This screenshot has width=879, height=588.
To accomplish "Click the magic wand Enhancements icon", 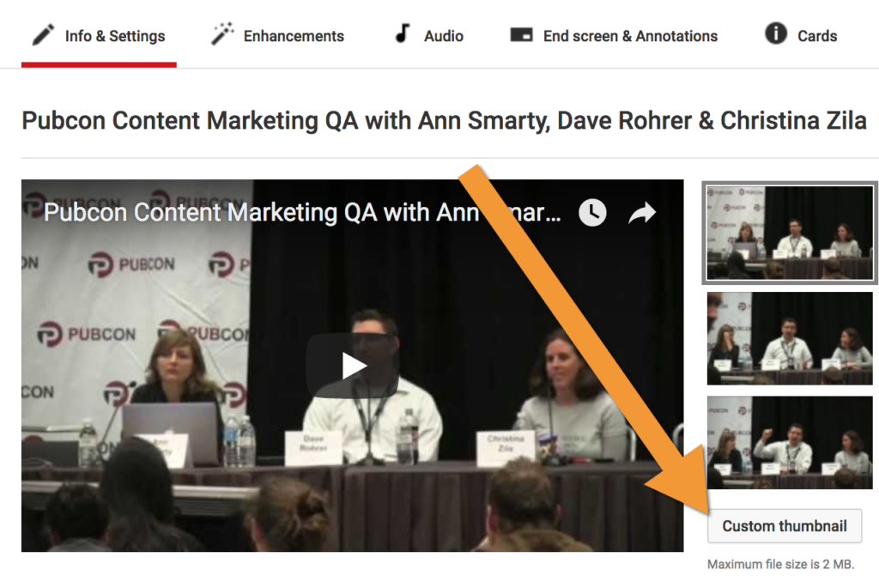I will [x=222, y=33].
